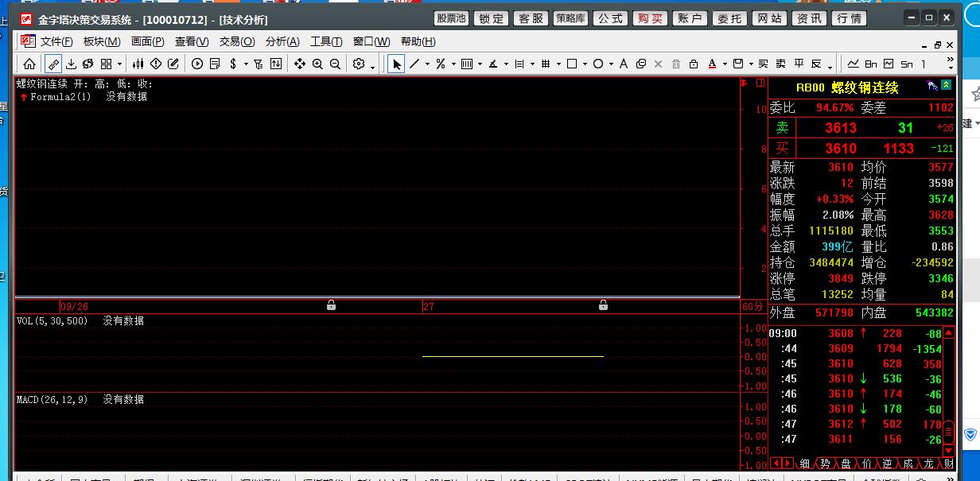Image resolution: width=980 pixels, height=481 pixels.
Task: Expand the percent tool dropdown arrow
Action: pyautogui.click(x=453, y=64)
